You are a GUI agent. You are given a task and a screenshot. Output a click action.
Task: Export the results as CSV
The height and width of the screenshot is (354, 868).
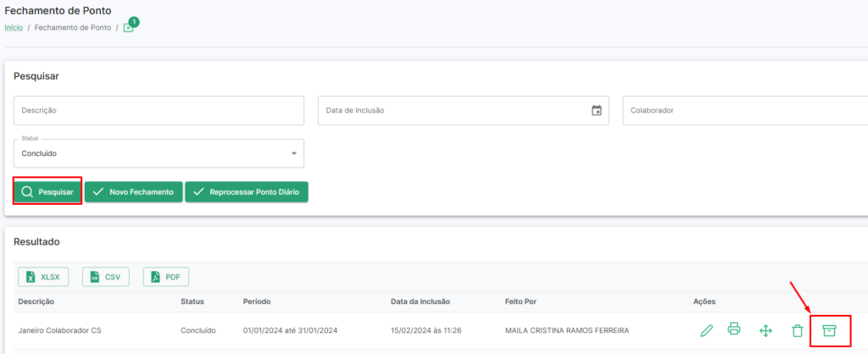pyautogui.click(x=106, y=277)
